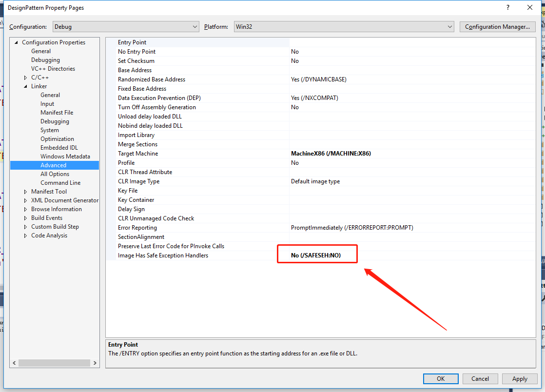
Task: Click the OK button
Action: point(441,378)
